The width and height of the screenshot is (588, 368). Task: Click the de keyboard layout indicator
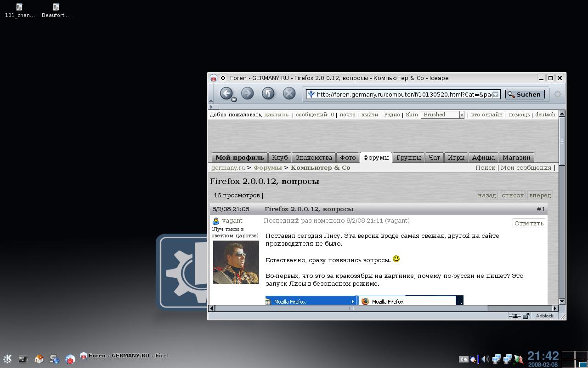464,359
